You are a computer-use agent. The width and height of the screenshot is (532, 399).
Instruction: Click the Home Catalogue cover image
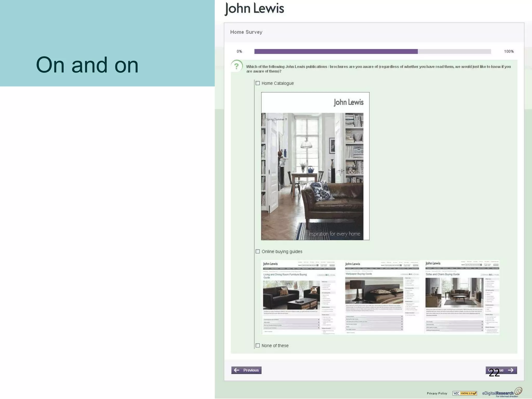click(x=315, y=166)
